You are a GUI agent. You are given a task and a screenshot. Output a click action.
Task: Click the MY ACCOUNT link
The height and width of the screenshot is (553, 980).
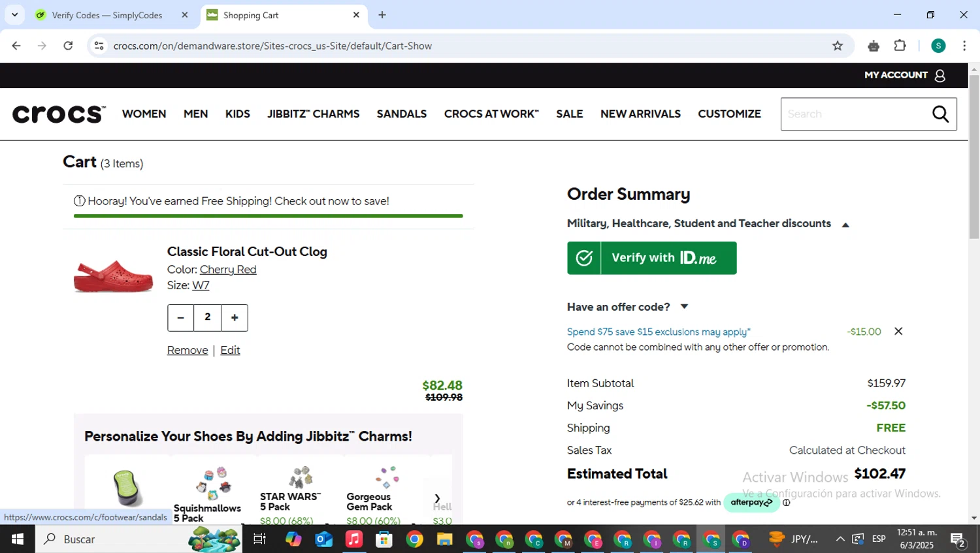click(896, 75)
